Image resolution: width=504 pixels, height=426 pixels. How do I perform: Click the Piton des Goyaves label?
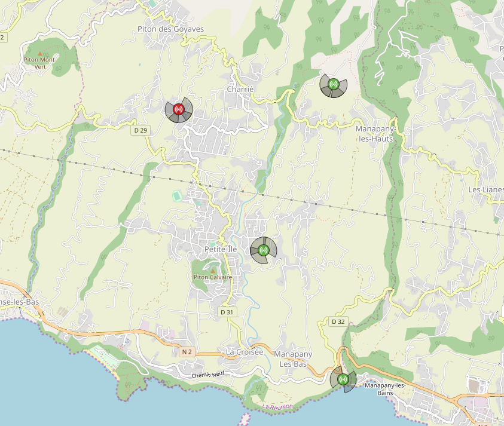tap(170, 29)
